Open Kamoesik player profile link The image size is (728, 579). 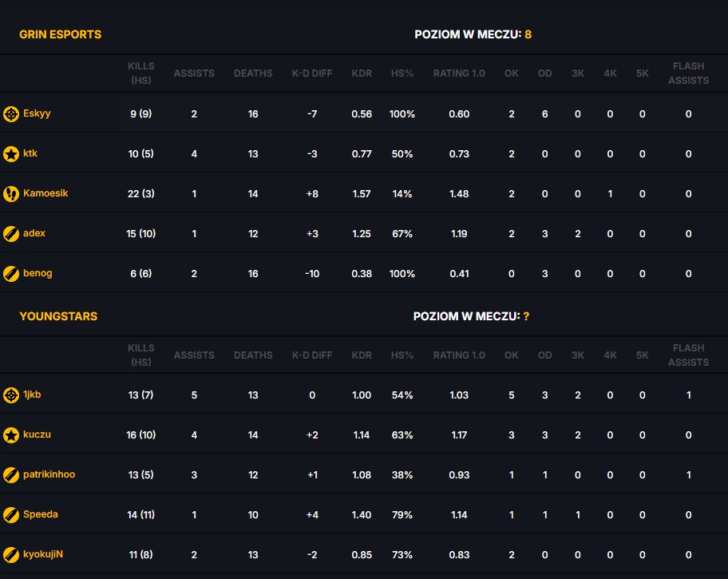pyautogui.click(x=45, y=193)
